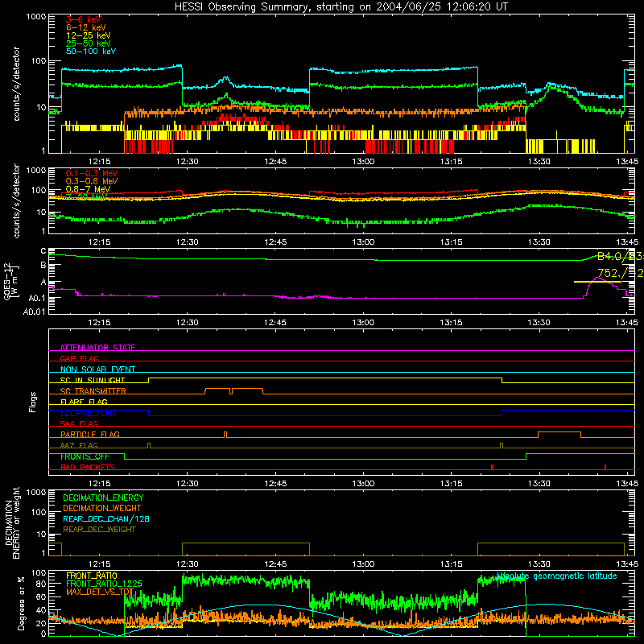Click the green 7-20 MeV legend entry
Image resolution: width=644 pixels, height=644 pixels.
(87, 197)
